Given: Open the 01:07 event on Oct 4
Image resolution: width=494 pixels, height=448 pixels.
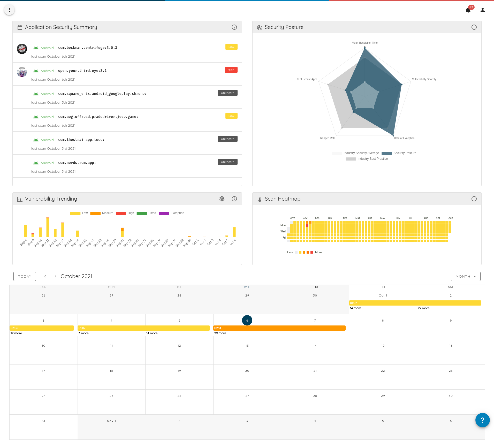Looking at the screenshot, I should click(144, 328).
